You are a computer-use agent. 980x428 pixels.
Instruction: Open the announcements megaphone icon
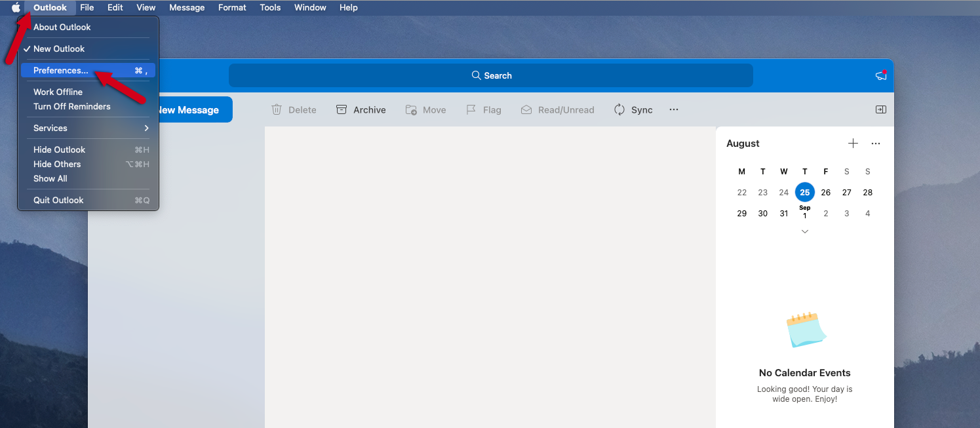(x=881, y=75)
